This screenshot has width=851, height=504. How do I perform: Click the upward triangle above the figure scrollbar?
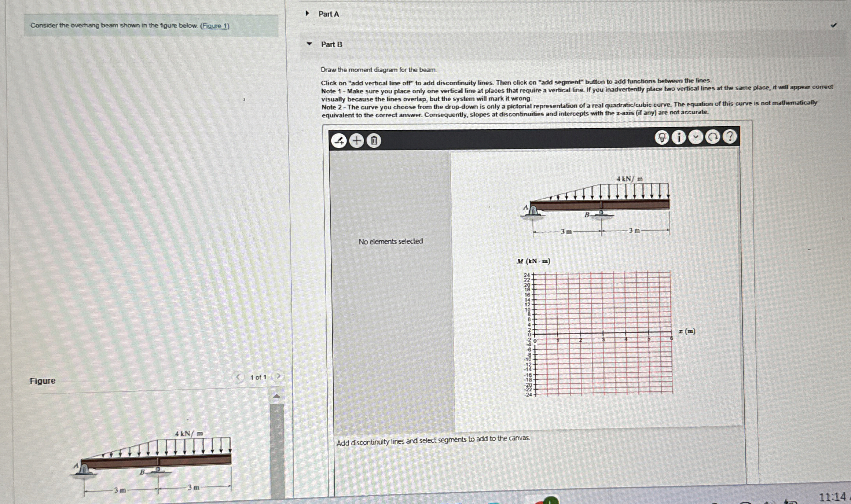click(x=277, y=395)
